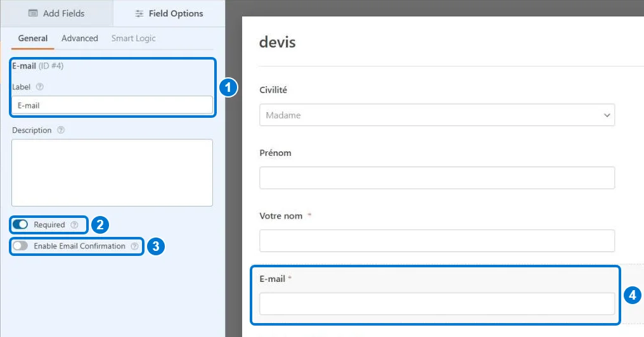Click the Votre nom input field
Screen dimensions: 644x337
[437, 241]
